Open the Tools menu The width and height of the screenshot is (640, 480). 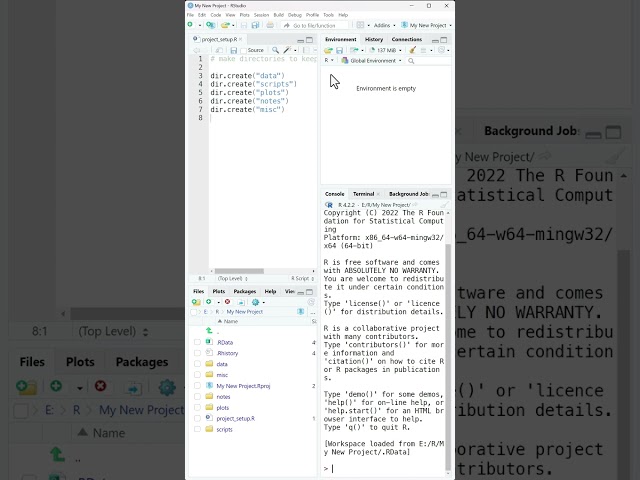click(x=329, y=15)
